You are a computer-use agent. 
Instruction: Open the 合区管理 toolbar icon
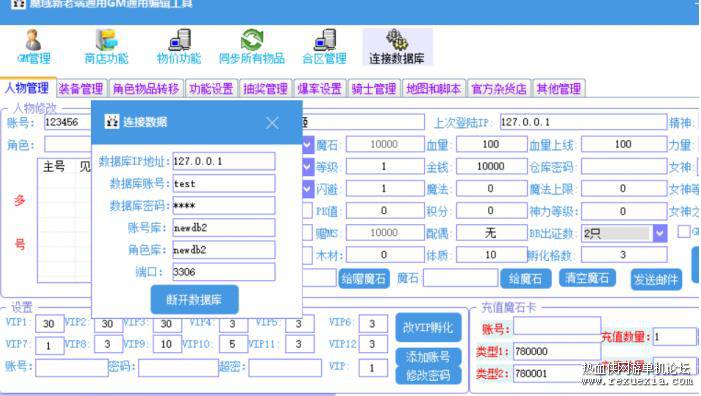click(325, 46)
